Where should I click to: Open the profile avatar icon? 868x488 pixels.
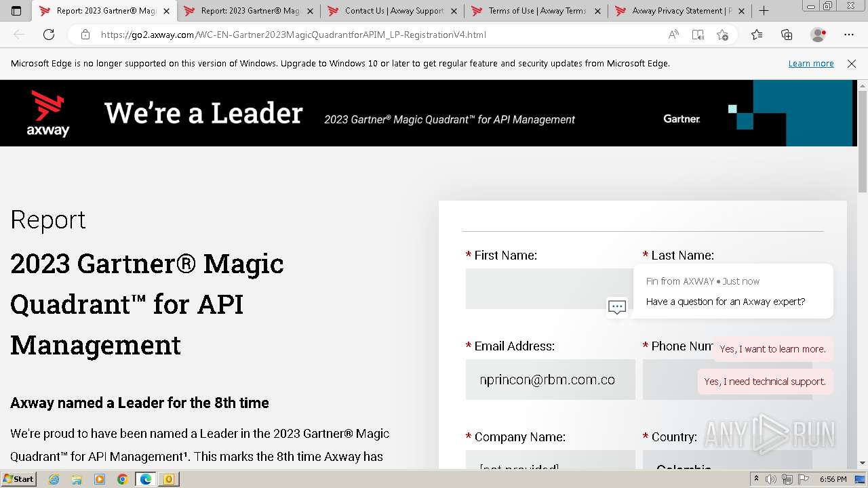click(x=818, y=35)
